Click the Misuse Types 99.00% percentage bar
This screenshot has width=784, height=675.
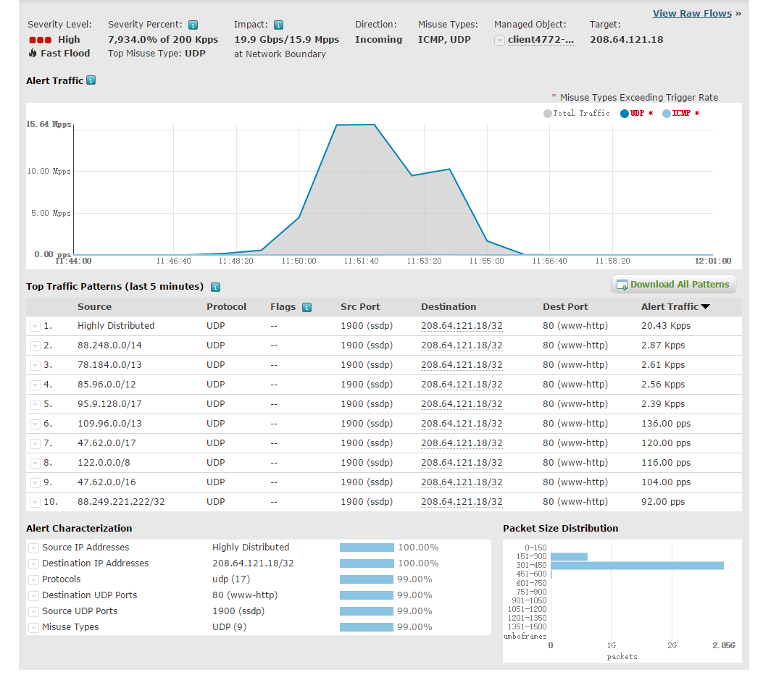click(x=367, y=627)
